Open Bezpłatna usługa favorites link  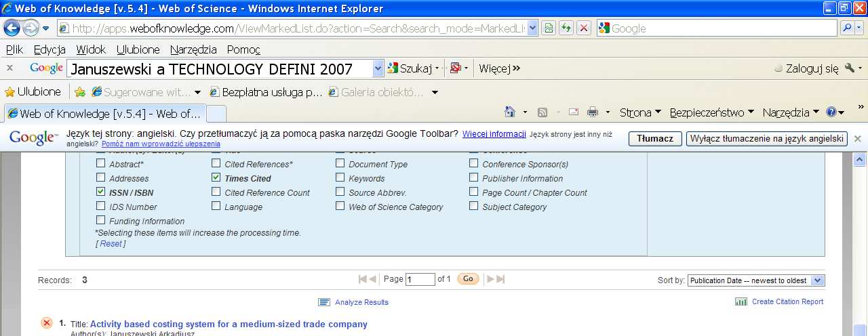point(266,92)
